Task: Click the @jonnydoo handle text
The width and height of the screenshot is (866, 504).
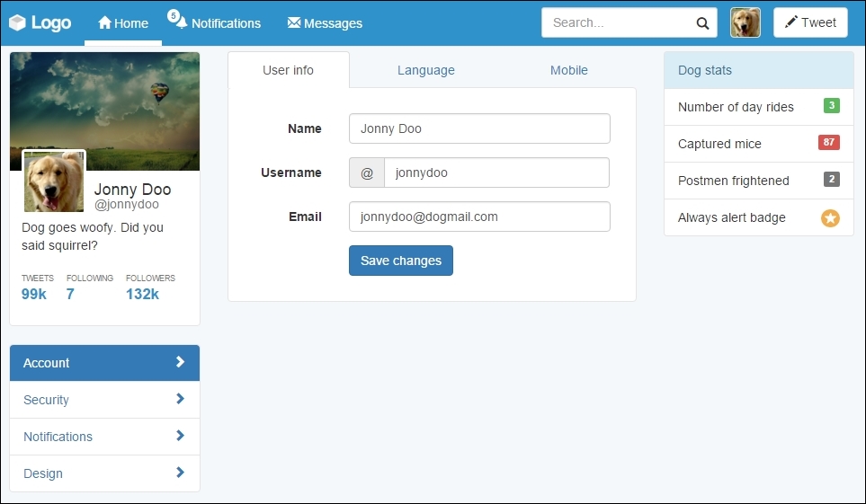Action: [127, 204]
